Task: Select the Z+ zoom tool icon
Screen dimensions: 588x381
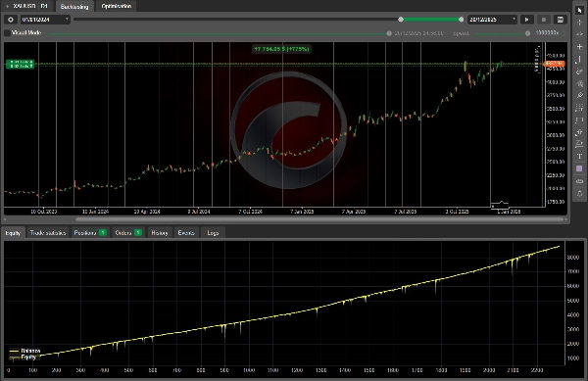Action: click(579, 144)
